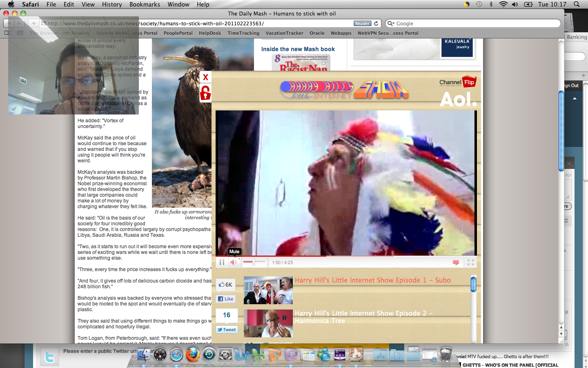The width and height of the screenshot is (588, 368).
Task: Open Harry Hill Episode 1 Subo link
Action: (x=372, y=280)
